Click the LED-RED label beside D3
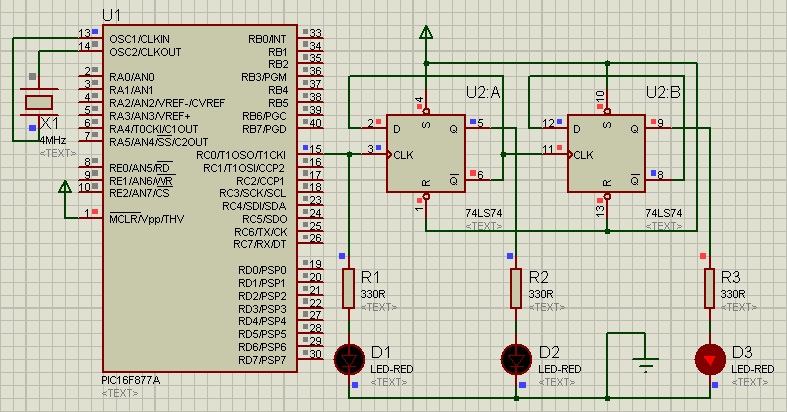Screen dimensions: 787x412 752,369
